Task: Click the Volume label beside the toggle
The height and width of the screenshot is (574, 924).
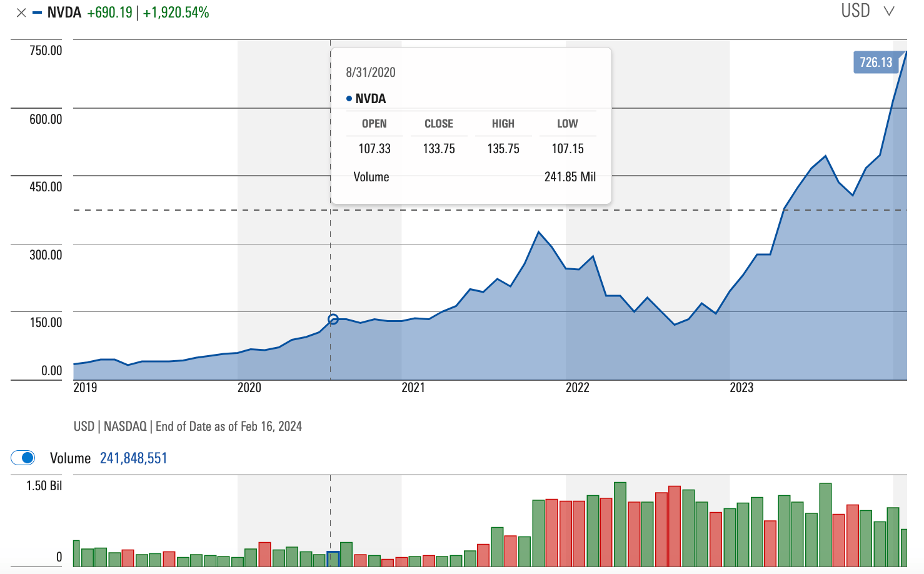Action: pos(70,458)
